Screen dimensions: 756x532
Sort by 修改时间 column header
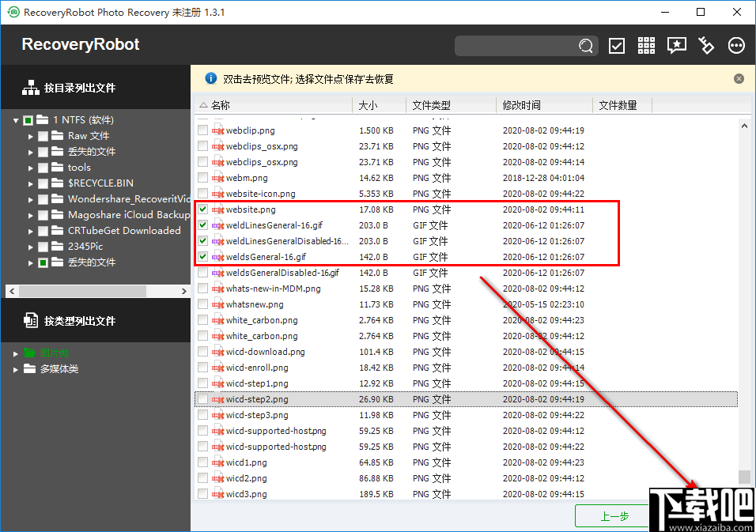(x=544, y=105)
